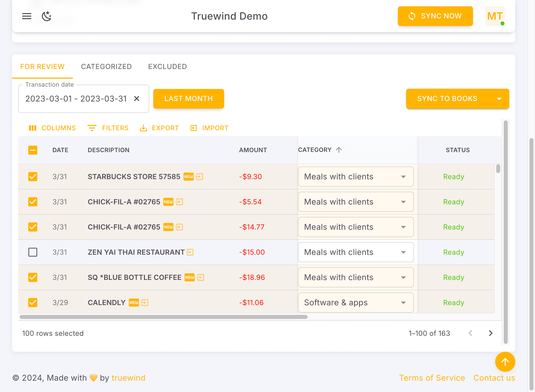Uncheck the Starbucks Store 57585 row
This screenshot has height=392, width=535.
pyautogui.click(x=33, y=177)
